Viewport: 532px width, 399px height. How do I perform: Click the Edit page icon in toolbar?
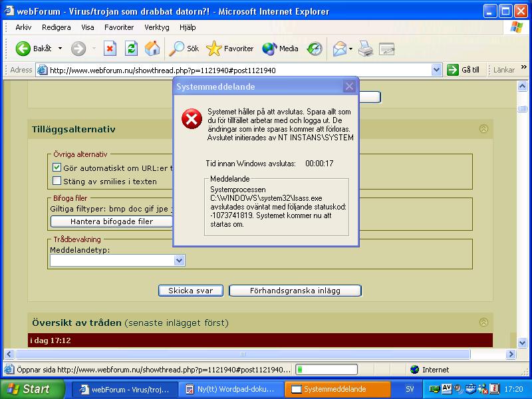386,49
